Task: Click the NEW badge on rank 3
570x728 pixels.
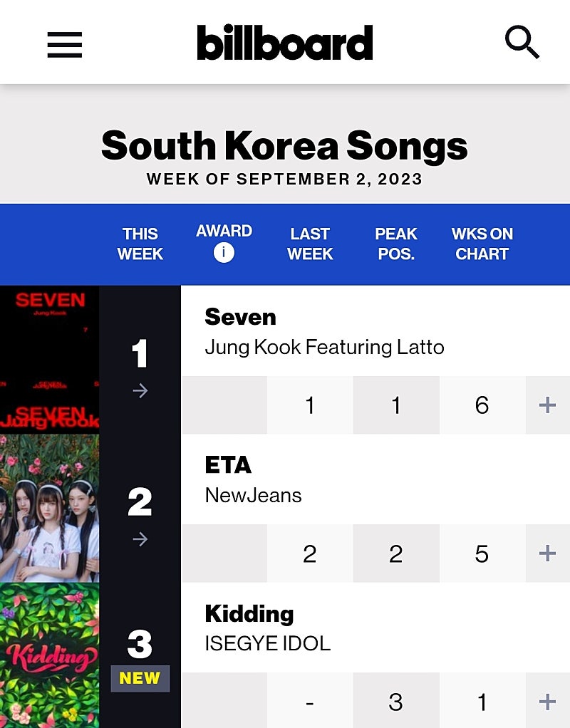Action: [140, 678]
